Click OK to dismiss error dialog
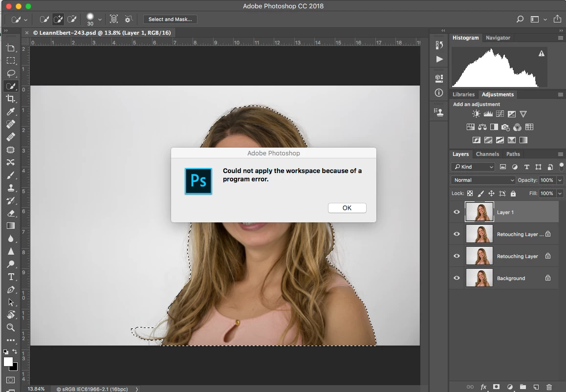566x392 pixels. coord(347,208)
